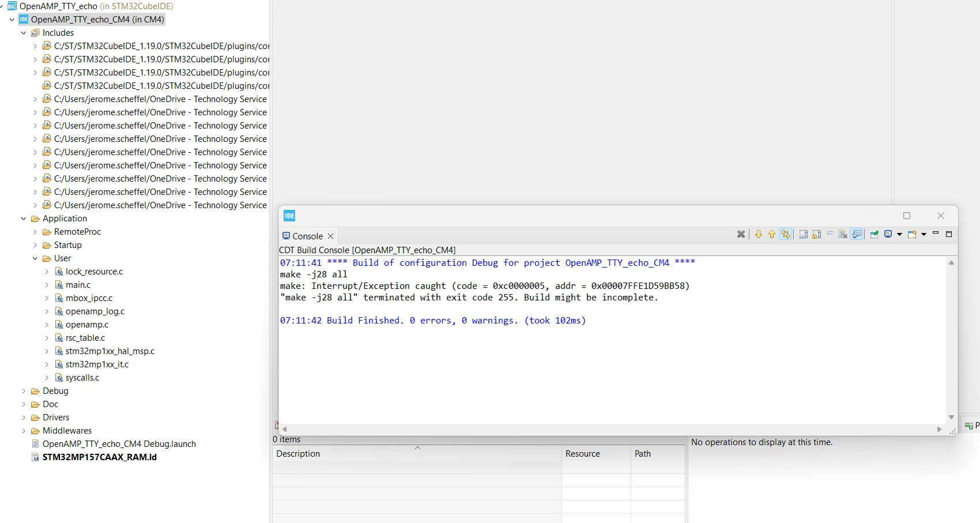Go to next error with down arrow
The image size is (980, 523).
point(759,234)
